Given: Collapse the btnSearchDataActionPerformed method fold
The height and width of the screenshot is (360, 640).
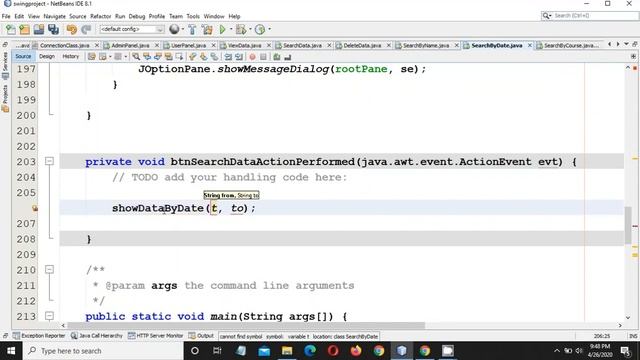Looking at the screenshot, I should pos(49,161).
